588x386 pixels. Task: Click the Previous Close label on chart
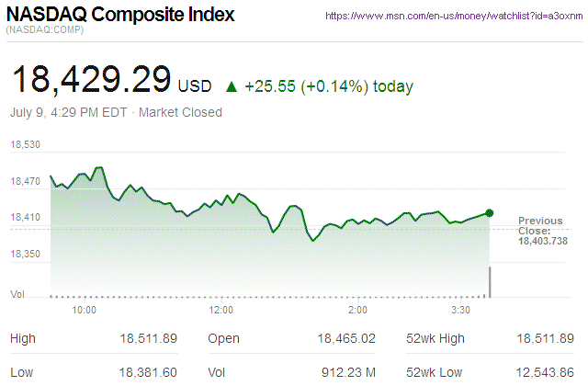[x=540, y=225]
